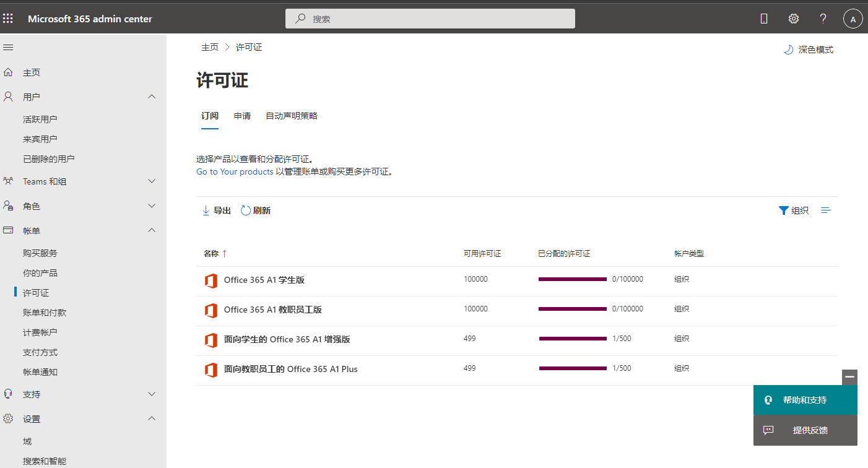
Task: Click Office icon for A1 增强版 row
Action: (211, 340)
